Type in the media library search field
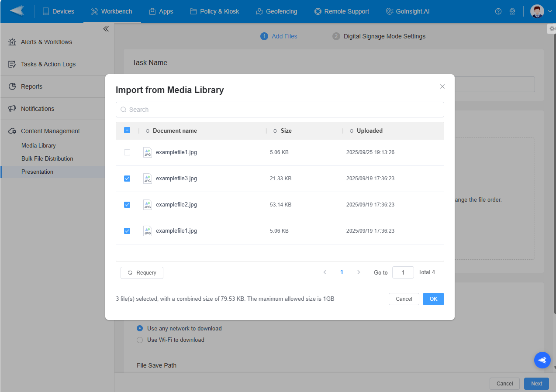This screenshot has height=392, width=556. coord(280,109)
